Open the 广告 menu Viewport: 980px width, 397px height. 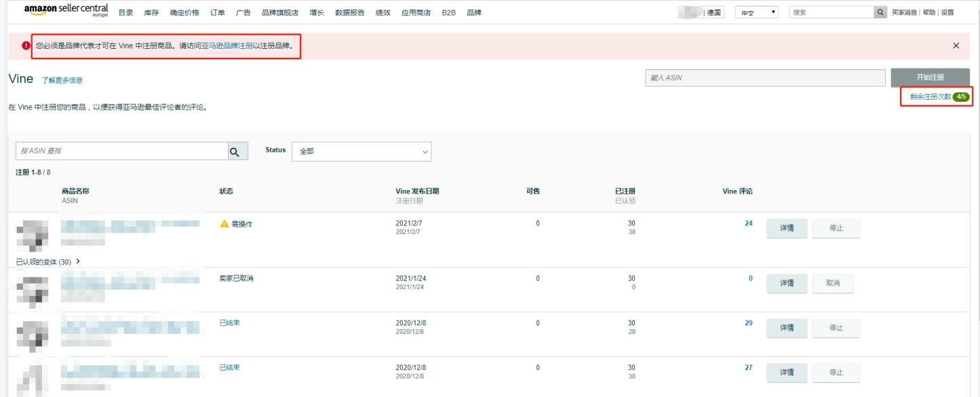pyautogui.click(x=243, y=12)
